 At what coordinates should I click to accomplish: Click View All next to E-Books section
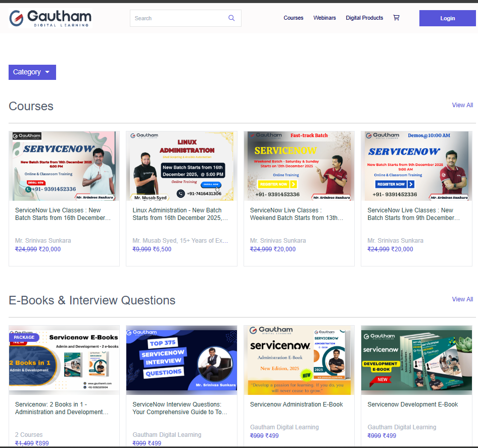point(462,299)
